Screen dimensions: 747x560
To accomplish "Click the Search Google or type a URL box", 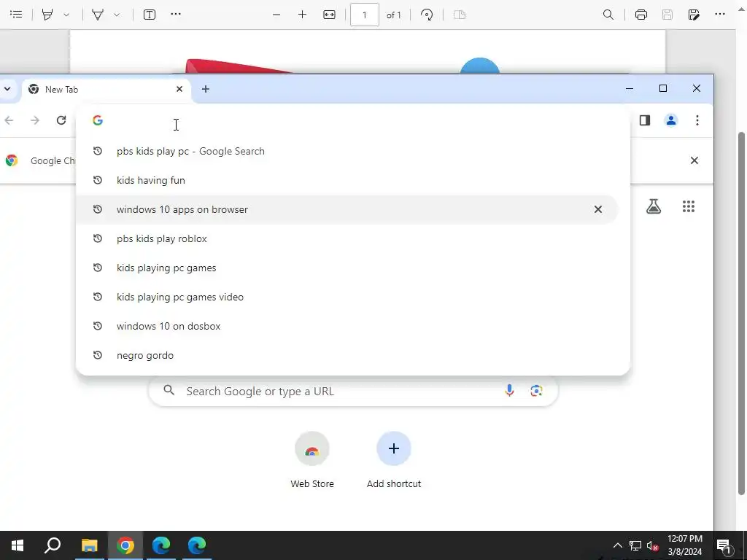I will point(353,391).
